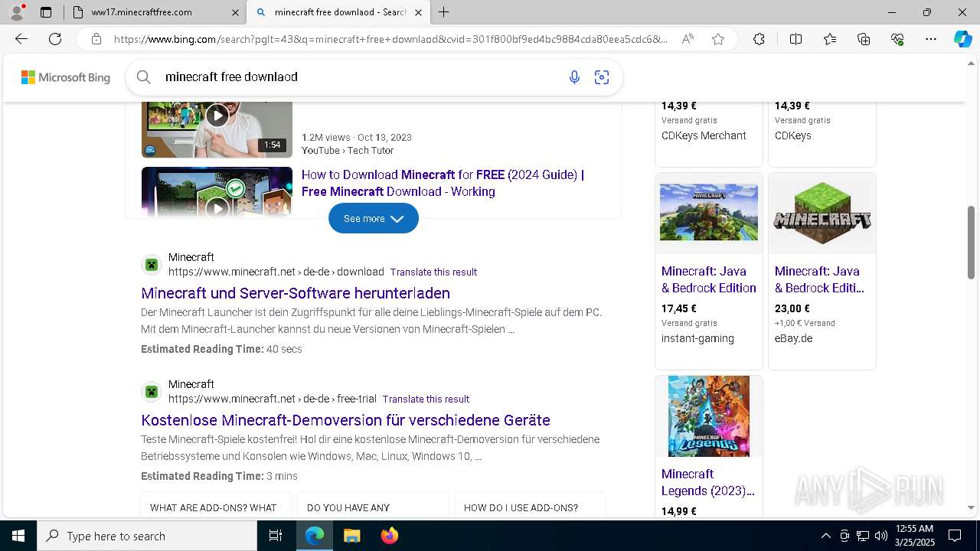Open eBay.de Minecraft Java & Bedrock link
The height and width of the screenshot is (551, 980).
[819, 279]
